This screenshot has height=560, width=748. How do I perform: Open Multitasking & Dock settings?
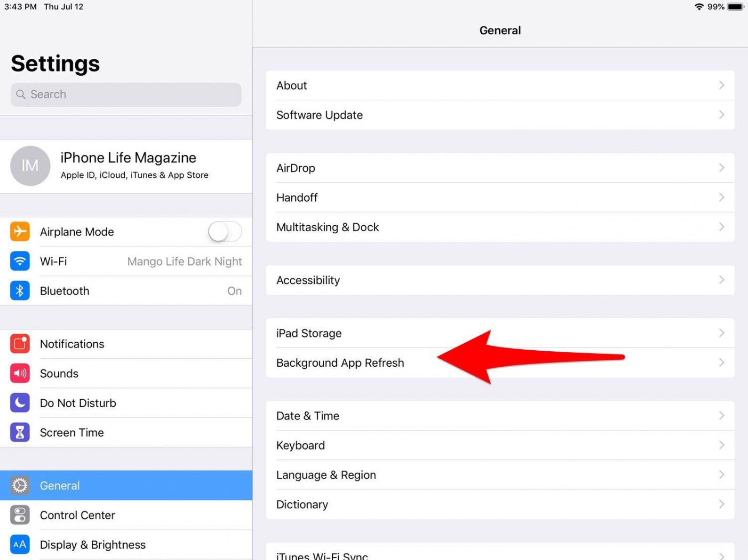point(500,227)
